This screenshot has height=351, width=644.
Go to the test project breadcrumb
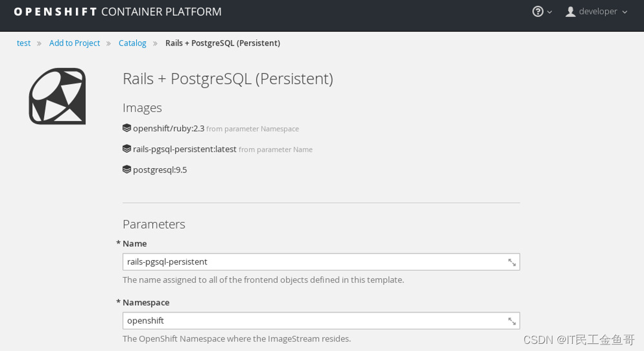(x=23, y=43)
